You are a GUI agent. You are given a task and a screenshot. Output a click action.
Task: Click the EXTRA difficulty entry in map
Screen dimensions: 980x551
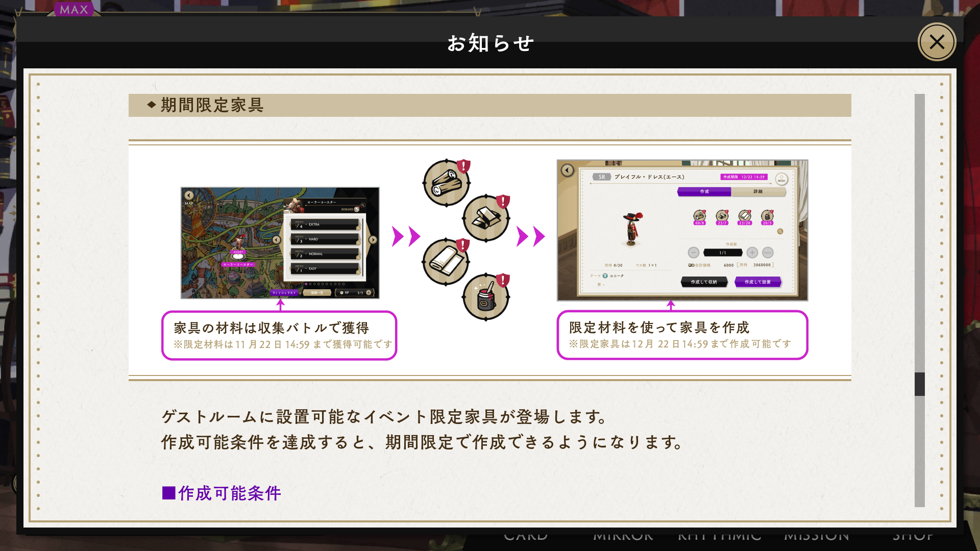pos(325,224)
